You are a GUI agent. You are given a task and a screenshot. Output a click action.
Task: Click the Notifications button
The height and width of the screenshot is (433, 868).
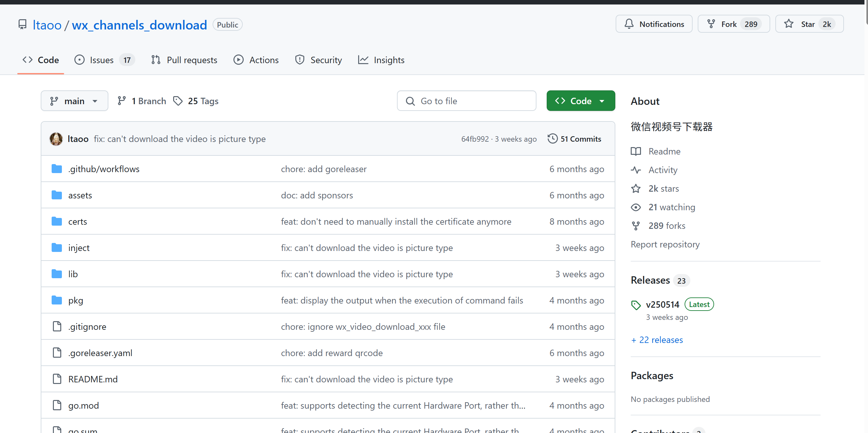tap(654, 24)
